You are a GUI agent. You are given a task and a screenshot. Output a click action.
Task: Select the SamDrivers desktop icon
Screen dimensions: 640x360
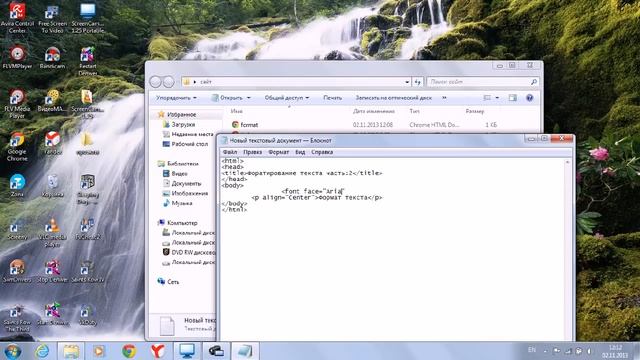click(x=17, y=271)
